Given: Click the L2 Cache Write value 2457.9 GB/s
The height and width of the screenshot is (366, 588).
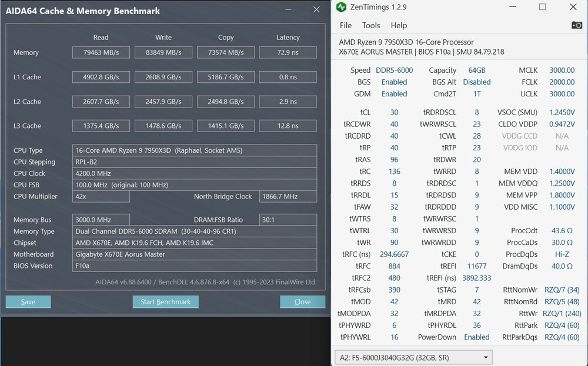Looking at the screenshot, I should pyautogui.click(x=163, y=102).
